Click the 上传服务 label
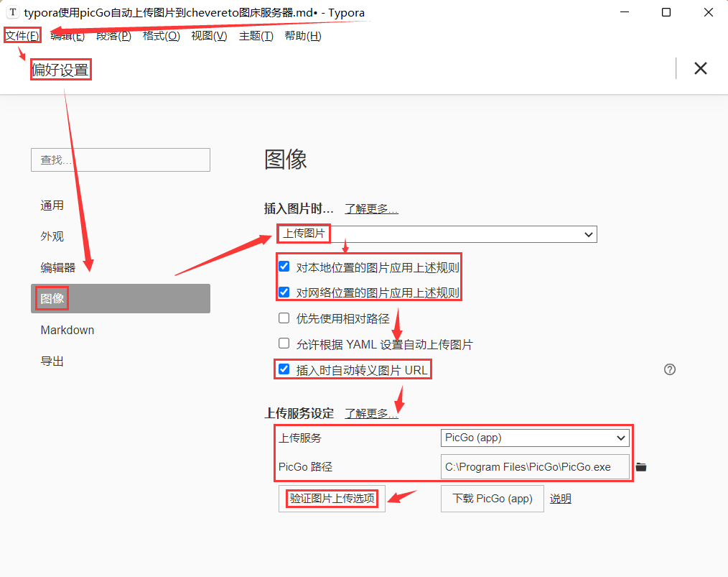 [x=300, y=438]
